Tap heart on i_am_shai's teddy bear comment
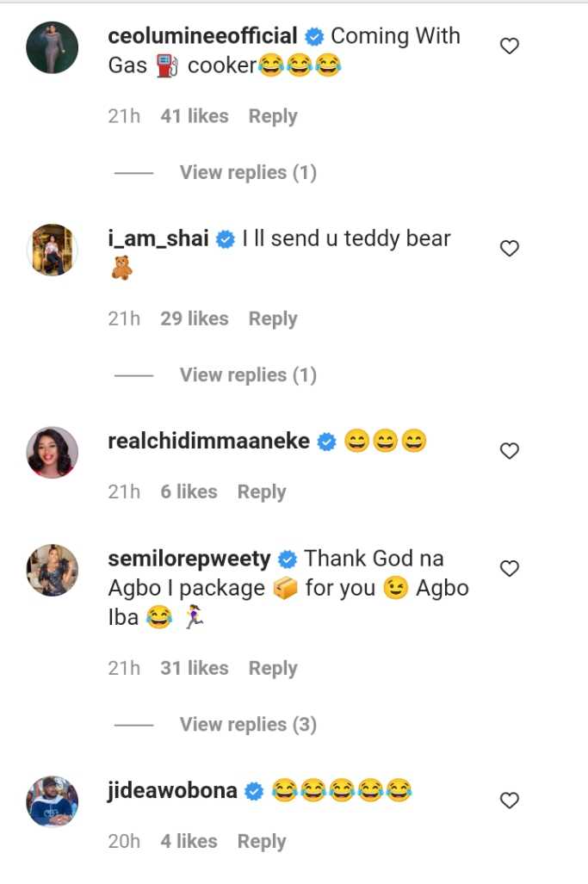This screenshot has height=884, width=588. 510,249
